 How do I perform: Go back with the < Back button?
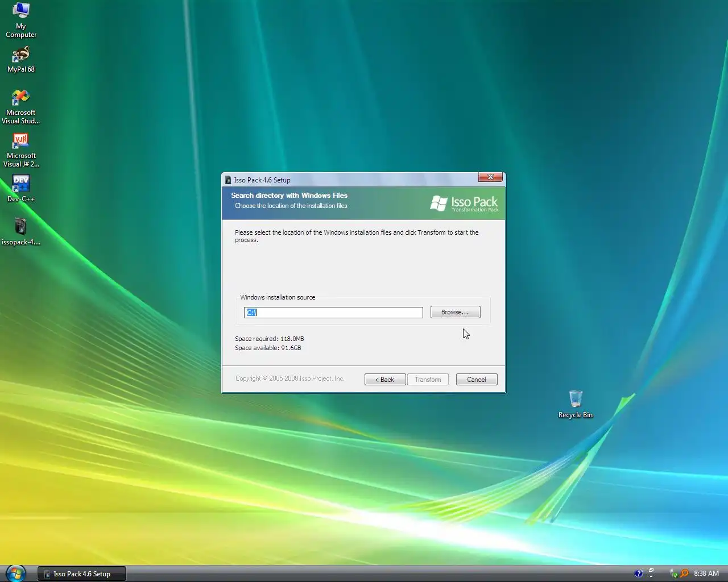(385, 380)
